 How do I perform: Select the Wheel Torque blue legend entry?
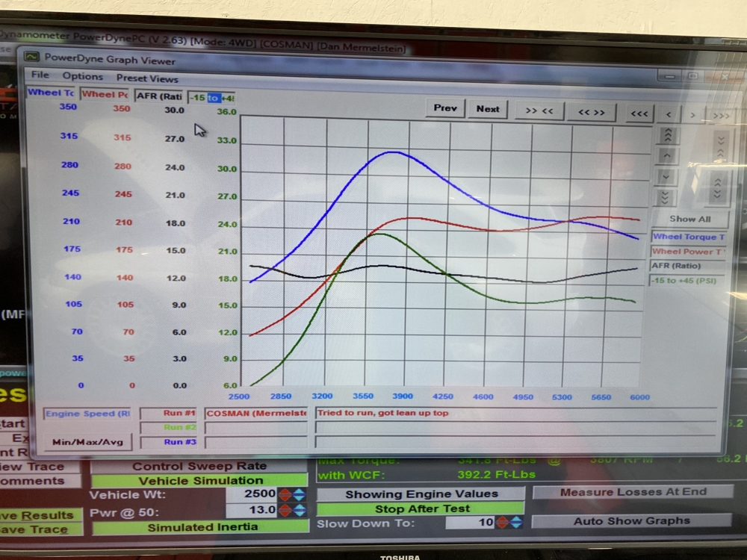pos(688,237)
